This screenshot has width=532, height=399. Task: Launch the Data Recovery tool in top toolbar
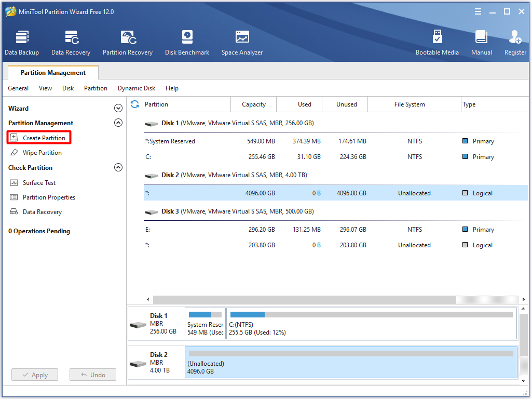(71, 43)
